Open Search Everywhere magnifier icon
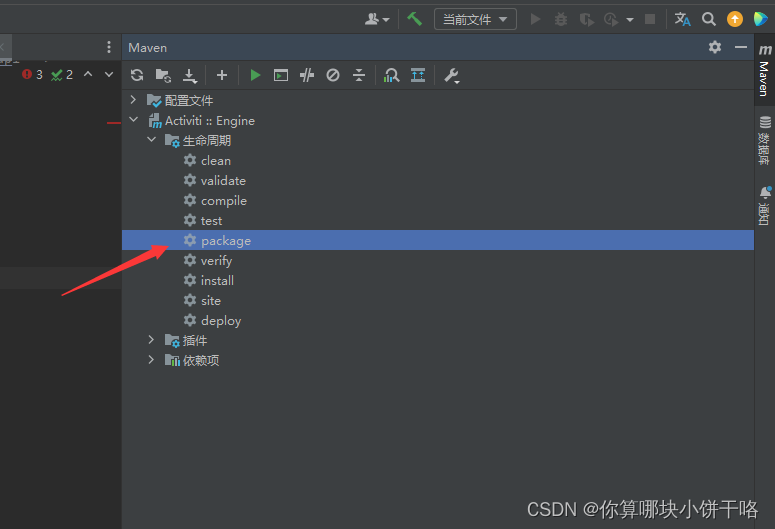 (x=709, y=19)
